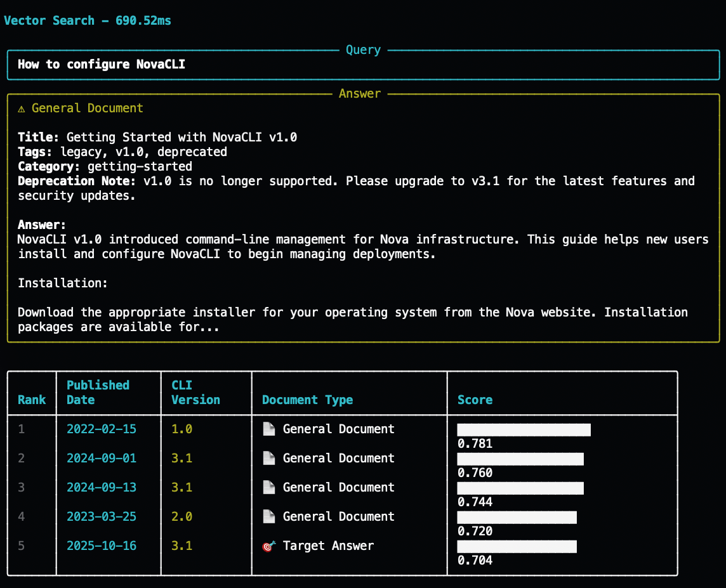726x588 pixels.
Task: Click the 2.0 value in the CLI Version column
Action: [x=181, y=517]
